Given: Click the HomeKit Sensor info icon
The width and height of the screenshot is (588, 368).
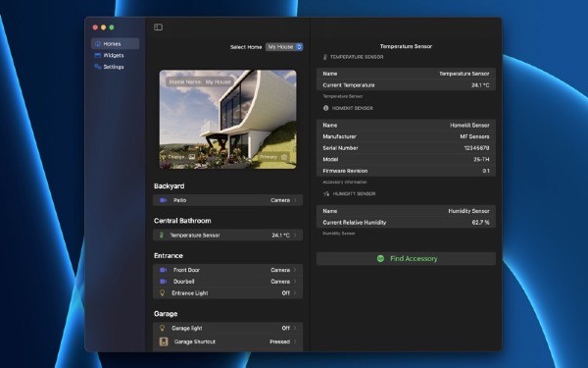Looking at the screenshot, I should click(x=326, y=108).
